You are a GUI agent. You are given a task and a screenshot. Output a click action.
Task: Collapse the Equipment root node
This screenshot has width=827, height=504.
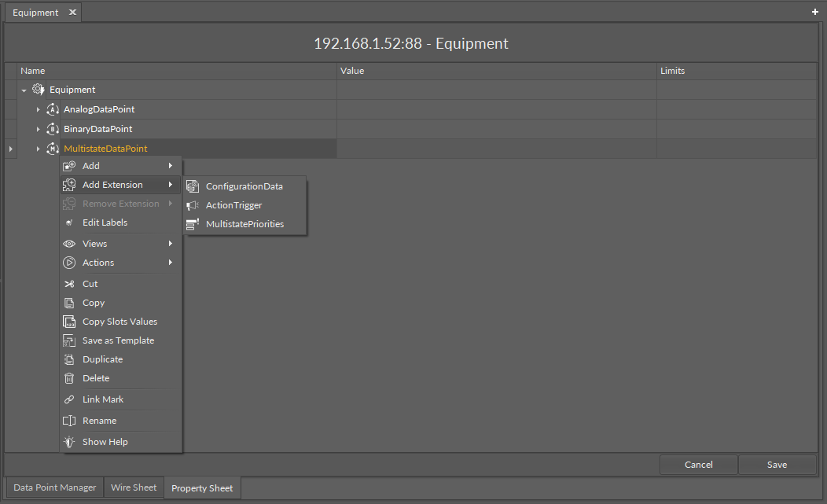pyautogui.click(x=24, y=90)
